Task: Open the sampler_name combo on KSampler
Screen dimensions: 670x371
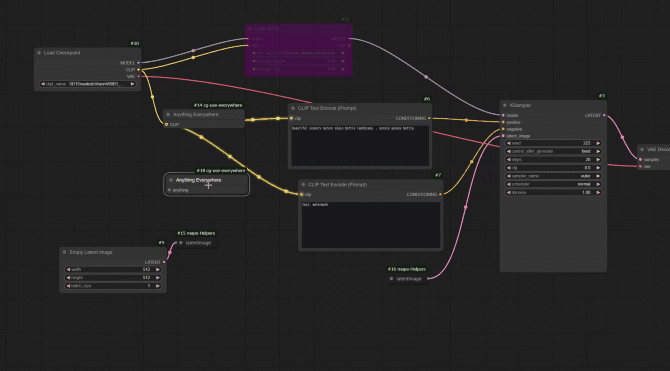Action: 553,176
